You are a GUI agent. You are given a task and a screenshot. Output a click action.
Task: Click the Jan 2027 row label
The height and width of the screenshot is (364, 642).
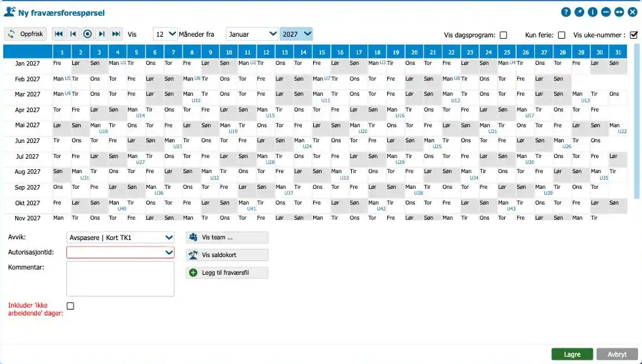[28, 64]
